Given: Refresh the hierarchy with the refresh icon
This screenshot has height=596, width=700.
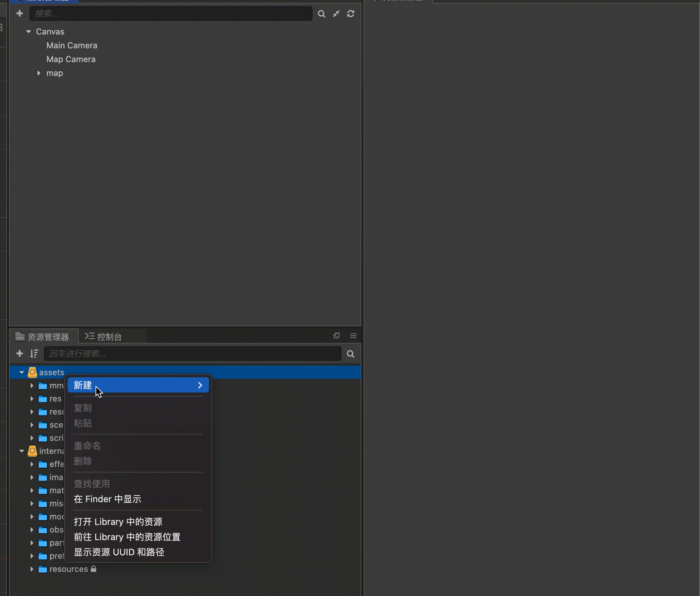Looking at the screenshot, I should click(x=351, y=14).
